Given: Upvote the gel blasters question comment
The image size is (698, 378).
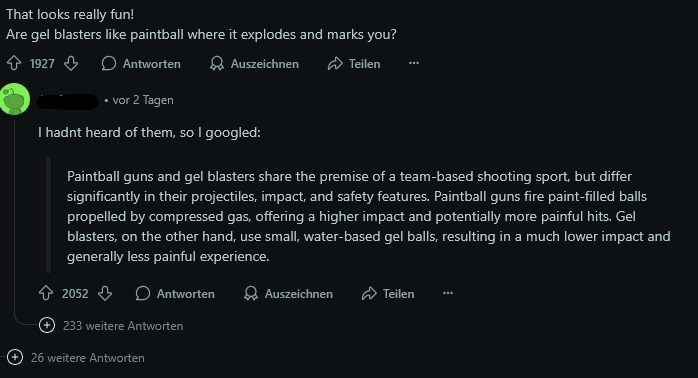Looking at the screenshot, I should [x=14, y=63].
